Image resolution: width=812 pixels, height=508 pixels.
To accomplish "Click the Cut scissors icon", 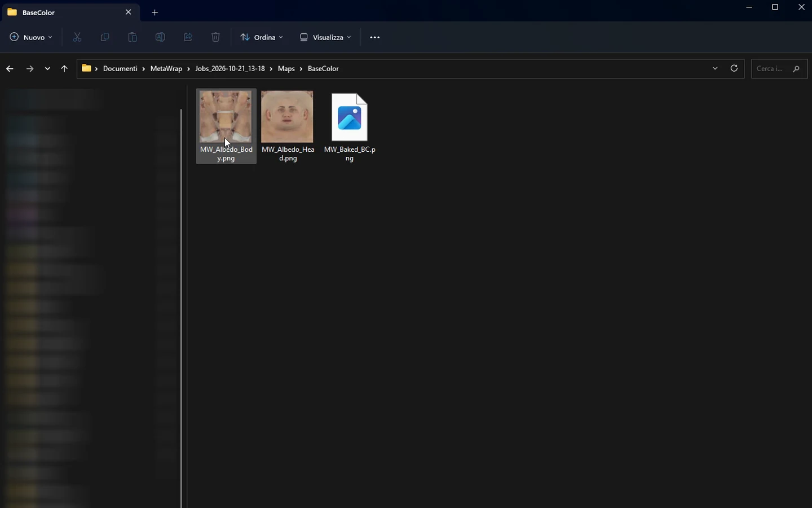I will pyautogui.click(x=77, y=37).
